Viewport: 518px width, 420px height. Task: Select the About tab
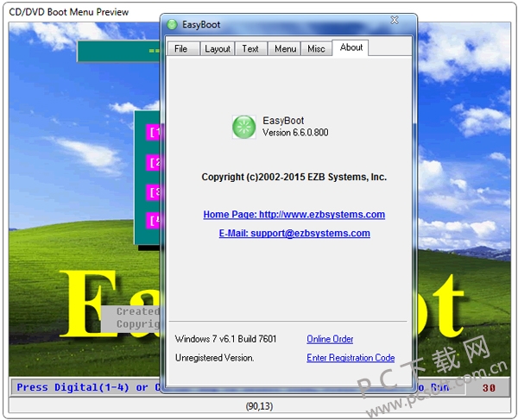[351, 47]
